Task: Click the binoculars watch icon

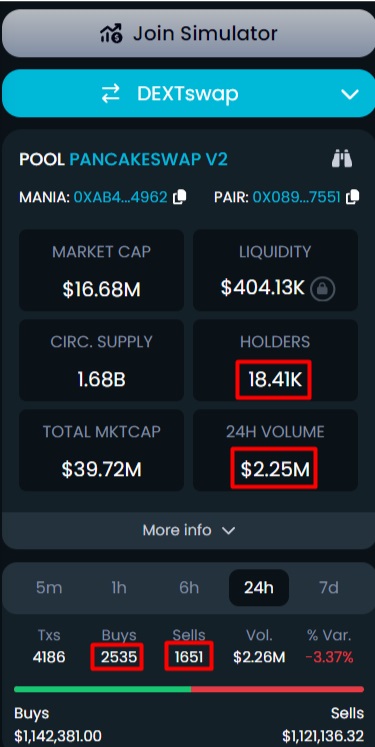Action: tap(342, 159)
